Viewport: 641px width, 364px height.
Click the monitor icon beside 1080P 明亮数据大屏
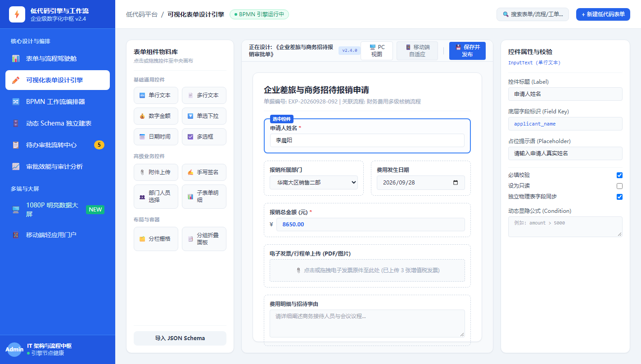tap(16, 210)
